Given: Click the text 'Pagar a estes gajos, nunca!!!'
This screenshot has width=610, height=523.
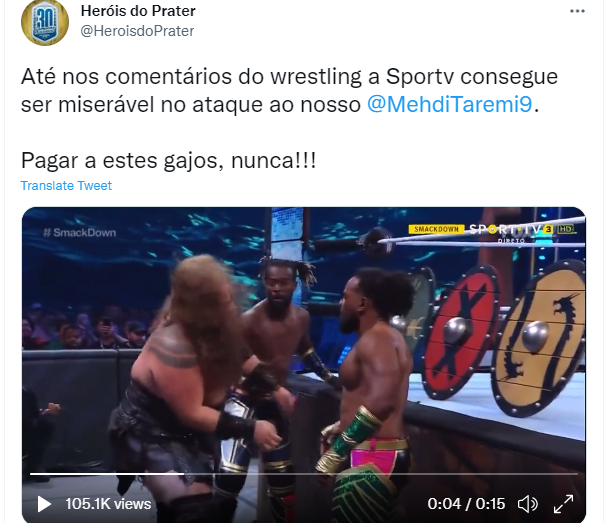Looking at the screenshot, I should [x=168, y=160].
